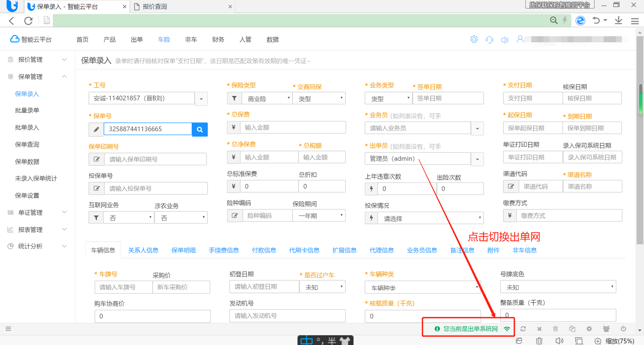The width and height of the screenshot is (644, 345).
Task: Switch to the 报价查询 browser tab
Action: pyautogui.click(x=183, y=6)
